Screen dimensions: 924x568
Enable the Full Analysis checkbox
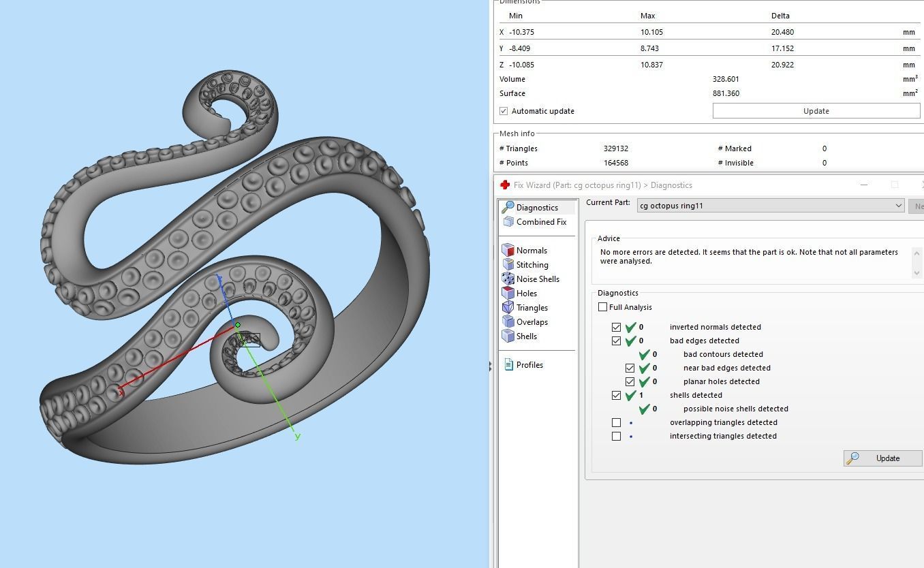(x=602, y=307)
